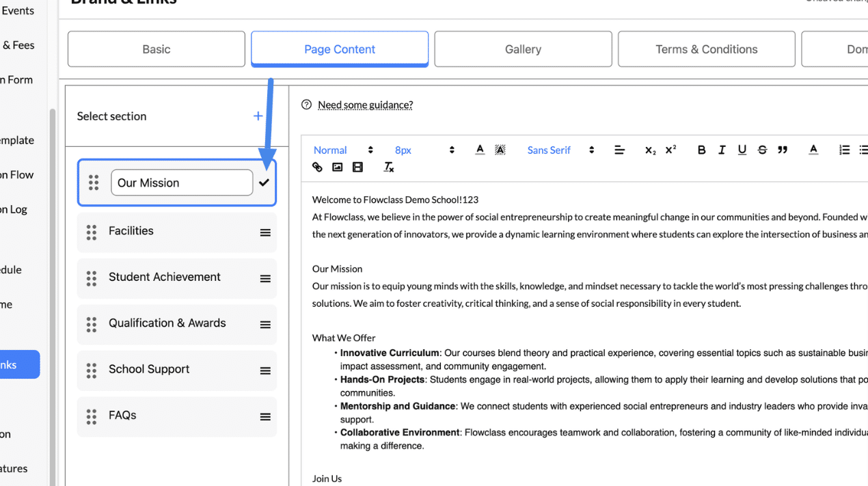Image resolution: width=868 pixels, height=486 pixels.
Task: Select the Student Achievement section
Action: (177, 278)
